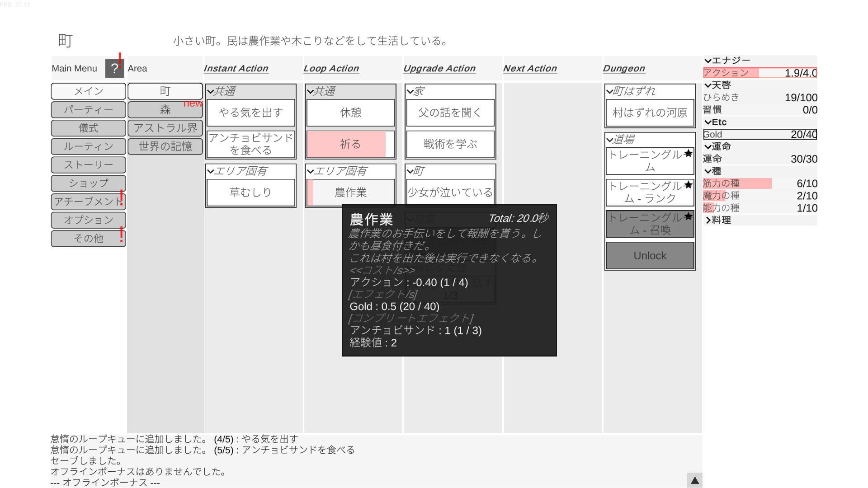Viewport: 868px width, 488px height.
Task: Click the アクション energy bar
Action: (x=759, y=73)
